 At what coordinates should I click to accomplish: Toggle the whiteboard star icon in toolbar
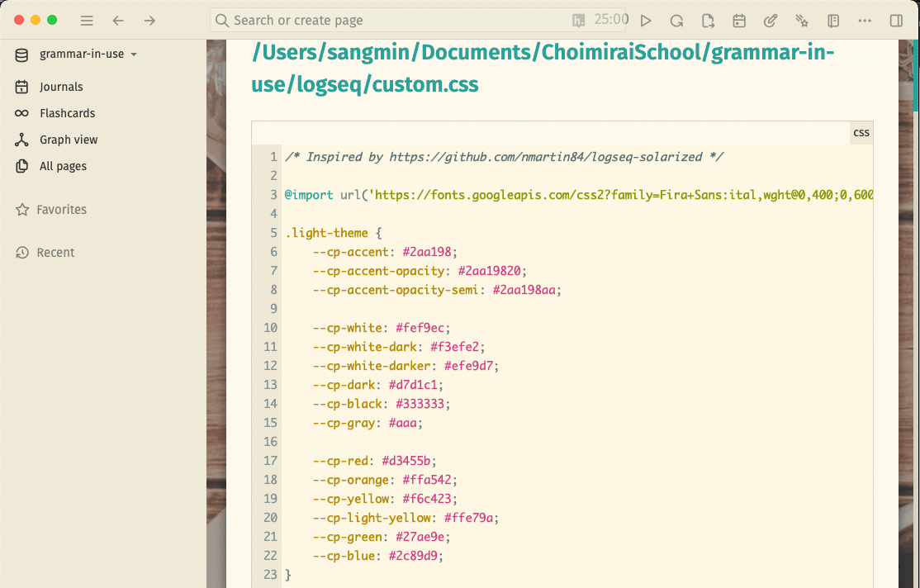[x=801, y=20]
